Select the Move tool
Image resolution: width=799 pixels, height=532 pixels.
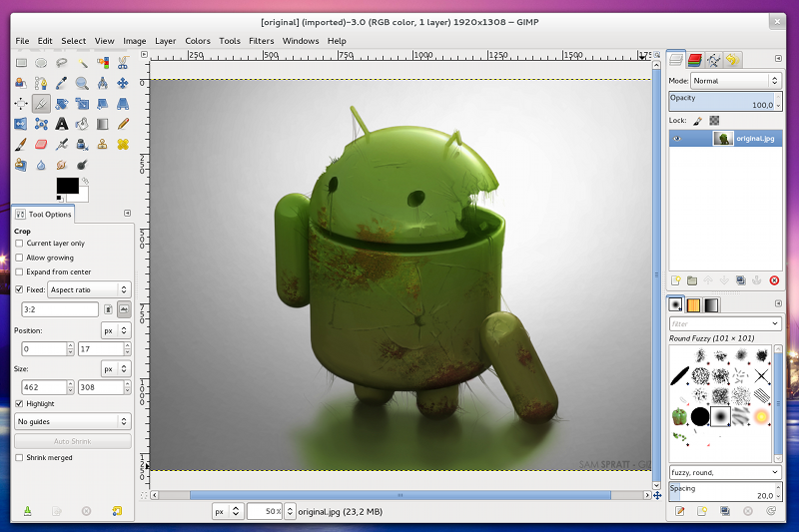coord(123,83)
